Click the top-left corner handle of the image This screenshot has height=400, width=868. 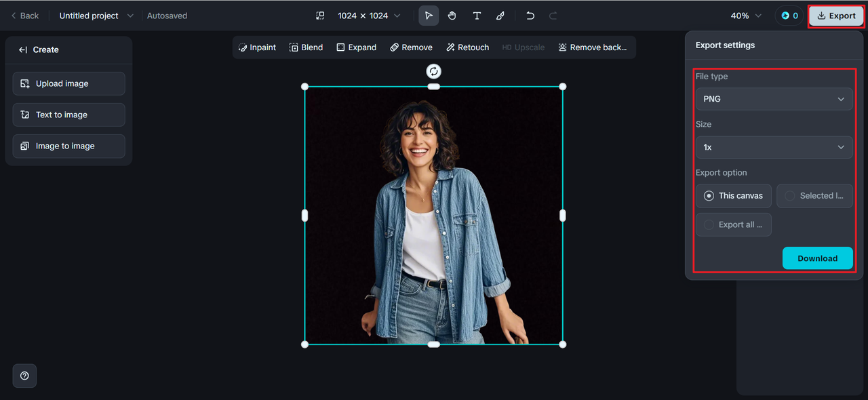pos(304,86)
